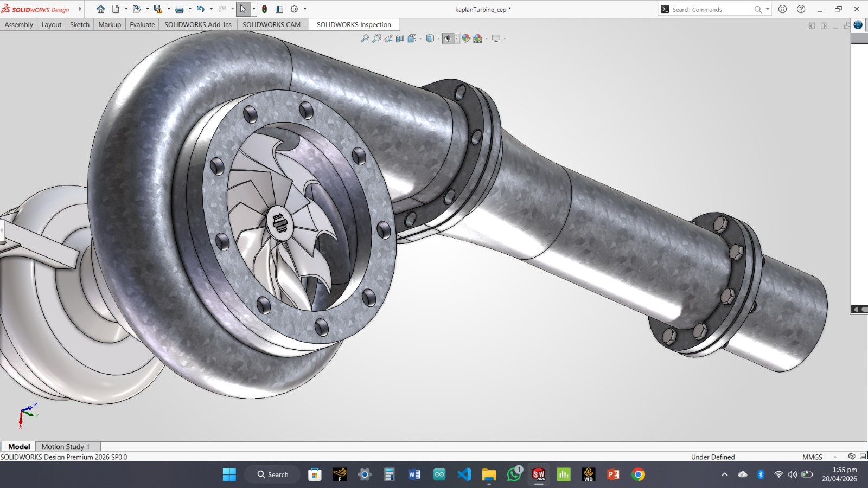Viewport: 868px width, 488px height.
Task: Click the Undo arrow icon
Action: tap(200, 9)
